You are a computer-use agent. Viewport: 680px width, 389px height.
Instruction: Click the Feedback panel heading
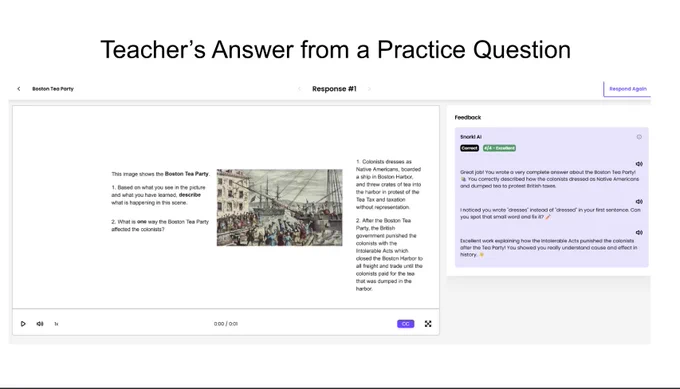(x=468, y=118)
